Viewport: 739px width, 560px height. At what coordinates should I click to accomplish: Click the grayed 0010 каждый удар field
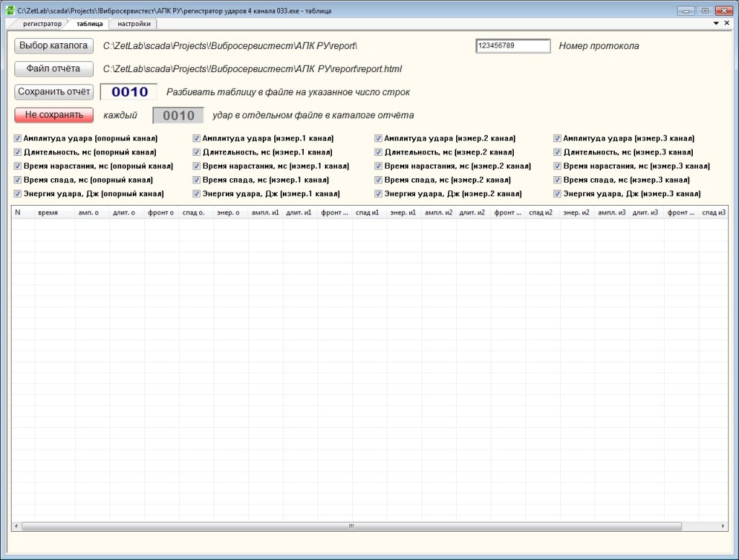tap(178, 115)
